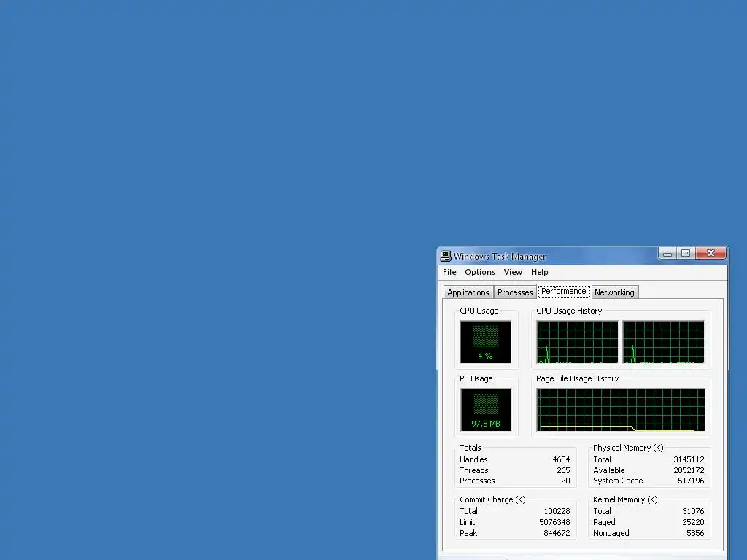The width and height of the screenshot is (747, 560).
Task: Click the Threads label in Totals
Action: 473,470
